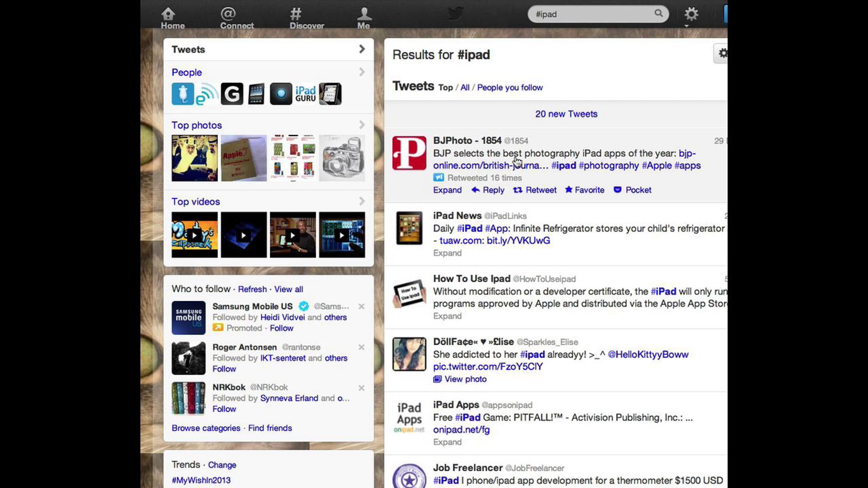Select the green 'e' signal avatar under People
Screen dimensions: 868x488
pos(207,94)
